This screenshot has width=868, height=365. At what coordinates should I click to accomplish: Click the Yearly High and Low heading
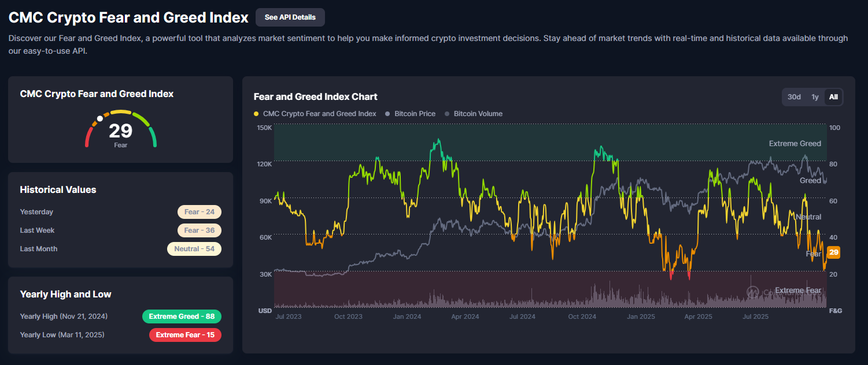point(65,295)
